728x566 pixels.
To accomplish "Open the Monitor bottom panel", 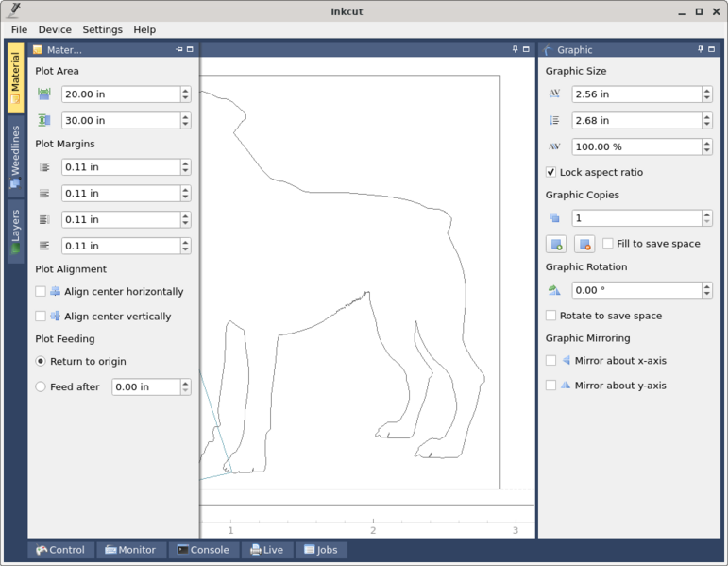I will [130, 550].
